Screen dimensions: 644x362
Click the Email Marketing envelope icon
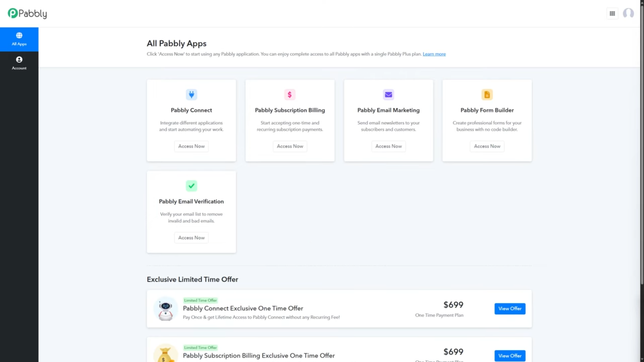[388, 95]
